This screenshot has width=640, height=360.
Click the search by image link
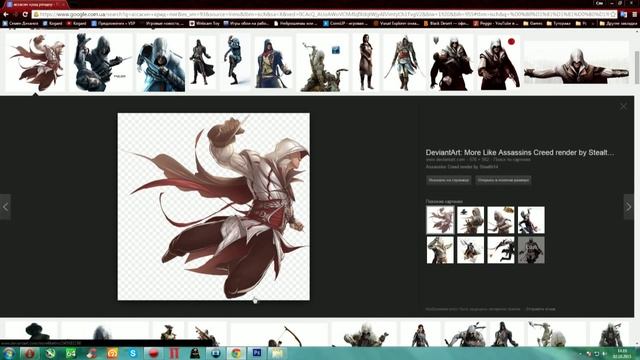tap(511, 160)
